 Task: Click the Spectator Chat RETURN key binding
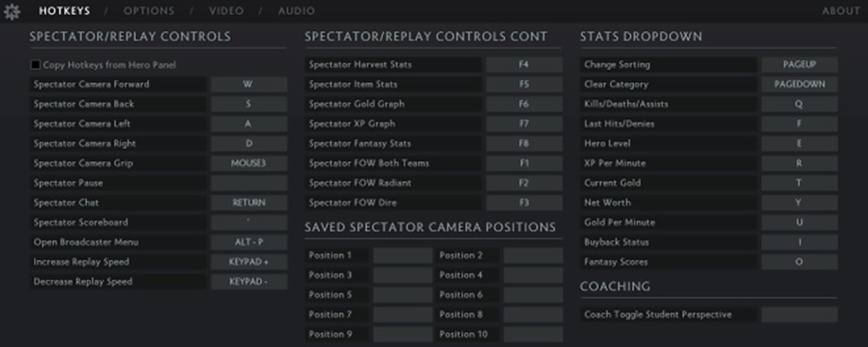point(248,203)
